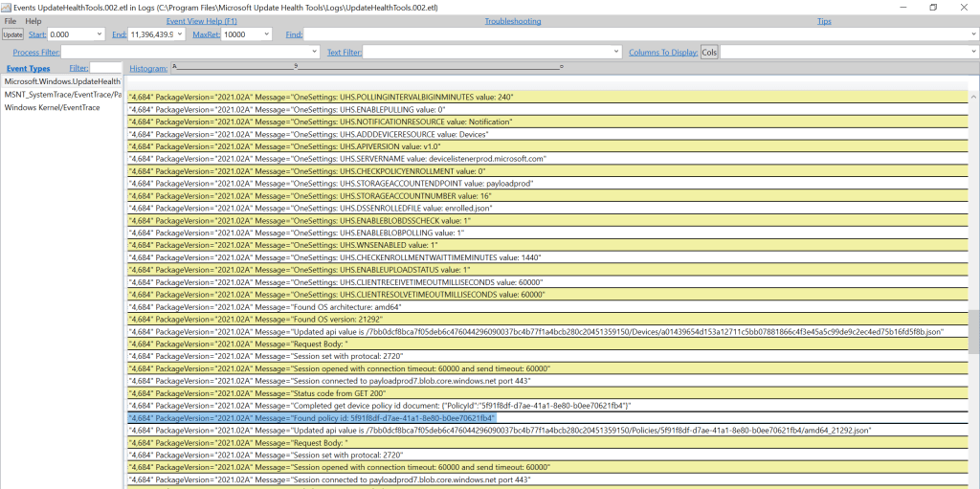Click the Troubleshooting link

pos(512,21)
